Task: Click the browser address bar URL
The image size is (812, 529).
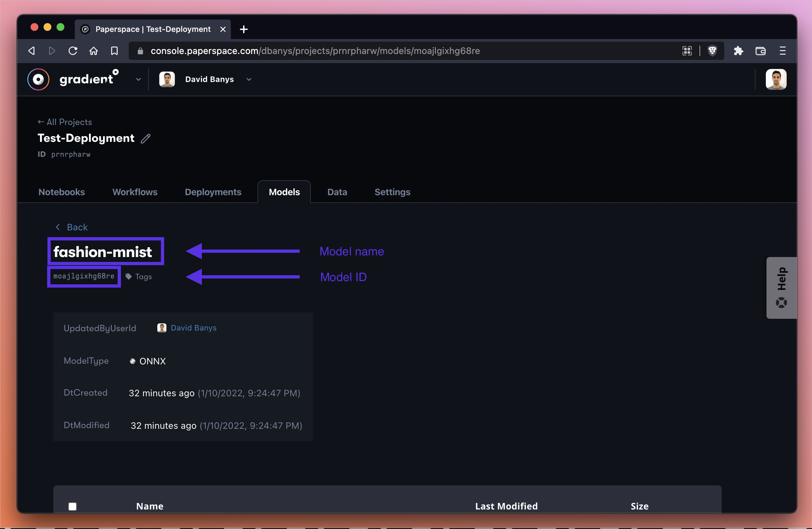Action: (315, 51)
